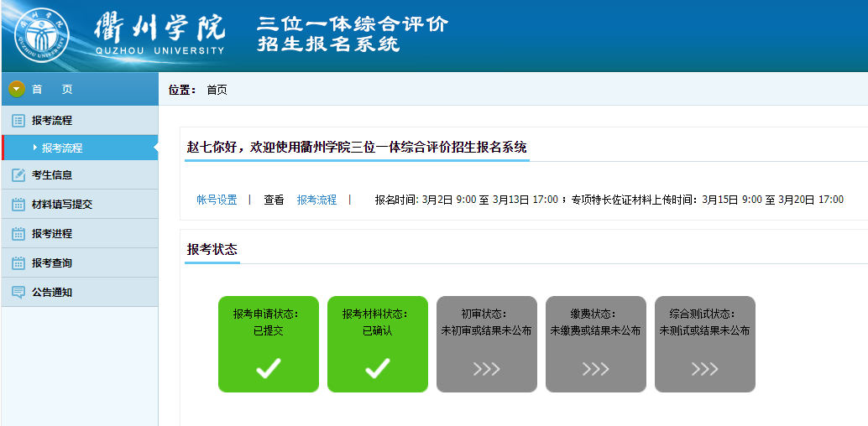Open the 公告通知 menu item
The image size is (868, 426).
(x=52, y=293)
